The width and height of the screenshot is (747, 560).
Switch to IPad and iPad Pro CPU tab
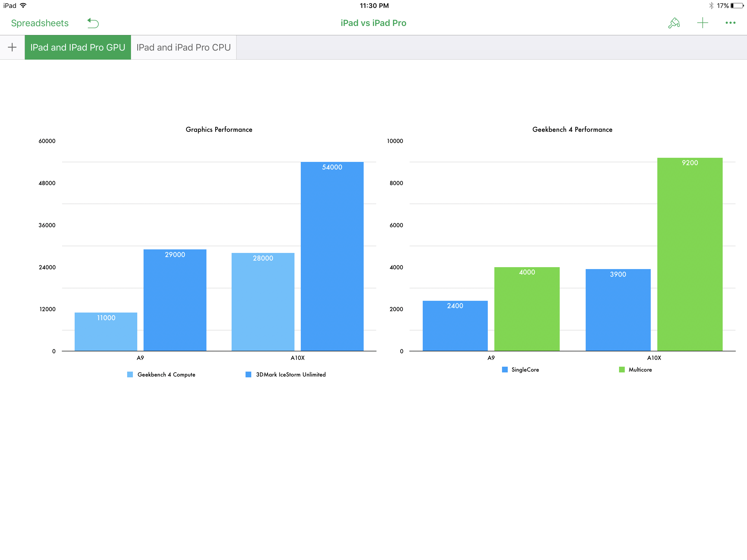(x=183, y=47)
